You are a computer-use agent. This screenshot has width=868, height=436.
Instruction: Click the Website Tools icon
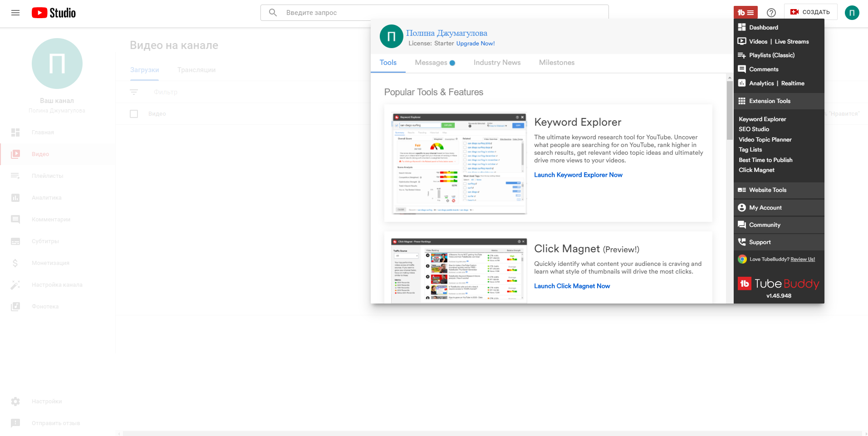click(742, 190)
